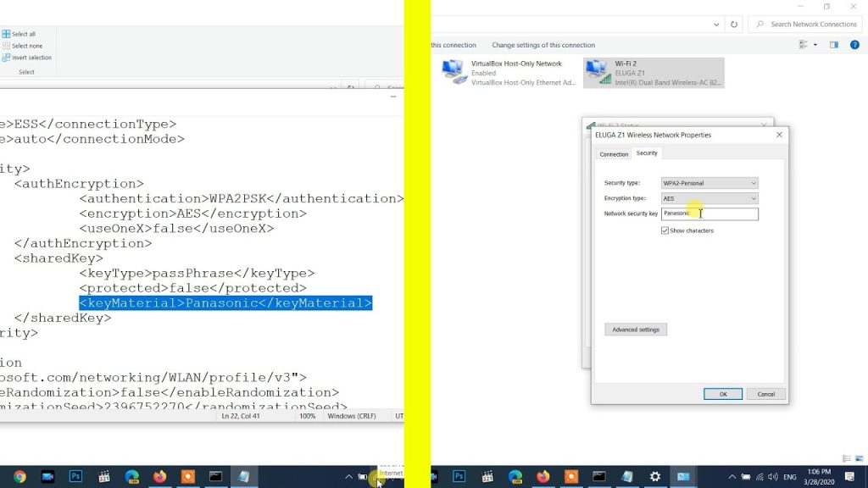The width and height of the screenshot is (868, 488).
Task: Open clock showing 1:06 PM
Action: pyautogui.click(x=820, y=477)
